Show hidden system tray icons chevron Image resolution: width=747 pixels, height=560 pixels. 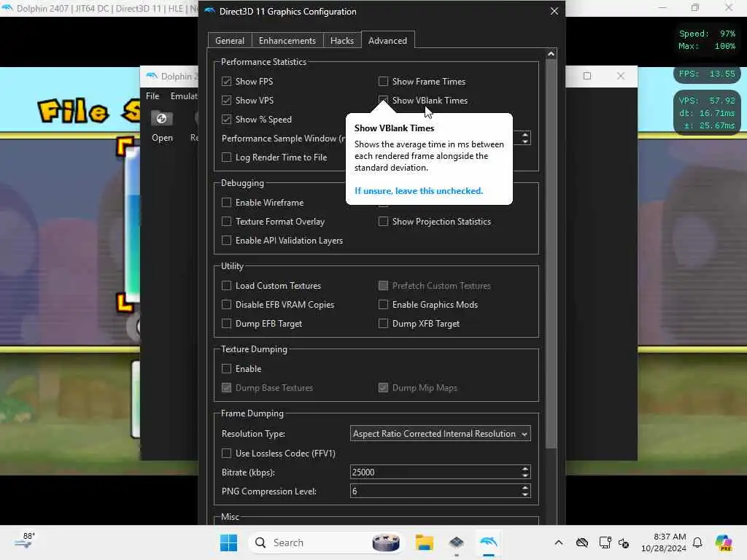(559, 542)
